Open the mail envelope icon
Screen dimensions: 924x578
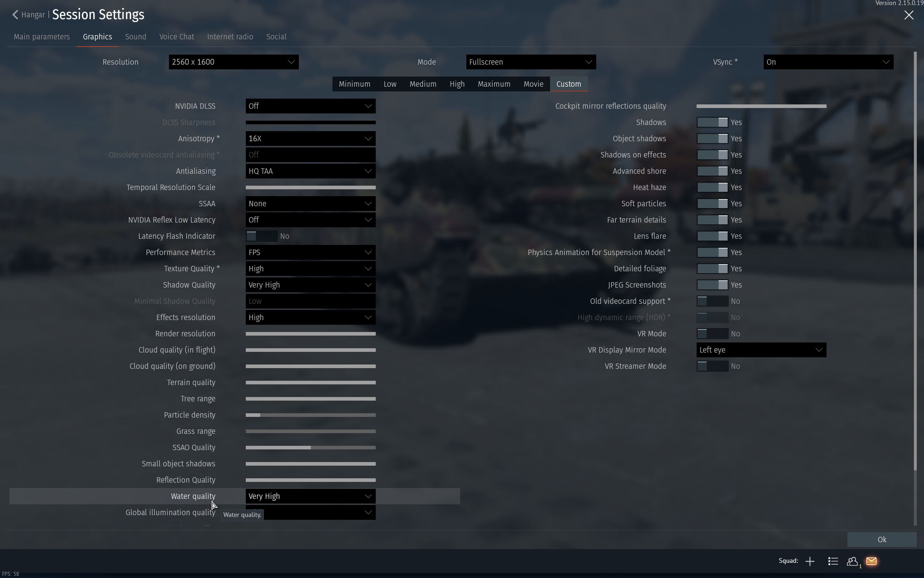pyautogui.click(x=871, y=561)
